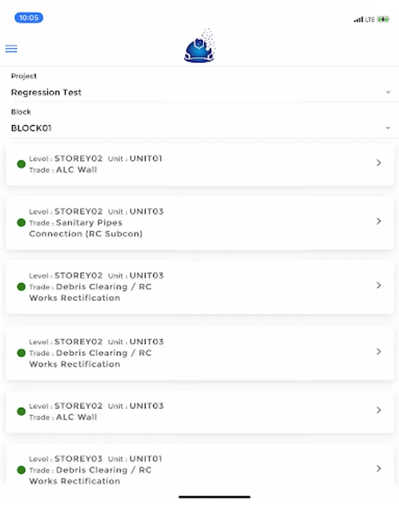Open the Sanitary Pipes Connection (RC Subcon) entry
399x532 pixels.
199,223
